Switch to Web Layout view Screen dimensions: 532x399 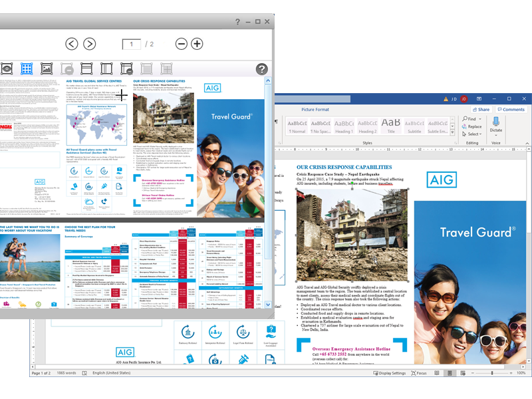463,373
